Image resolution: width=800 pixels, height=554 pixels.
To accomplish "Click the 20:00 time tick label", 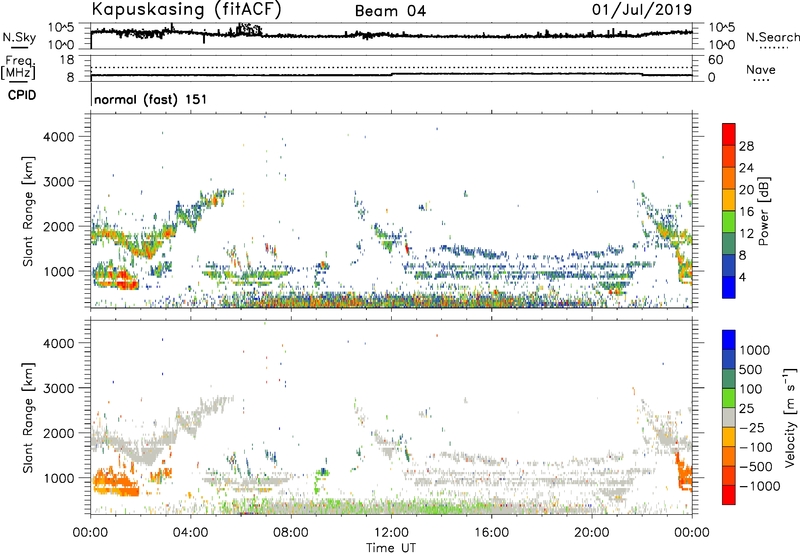I will [591, 533].
